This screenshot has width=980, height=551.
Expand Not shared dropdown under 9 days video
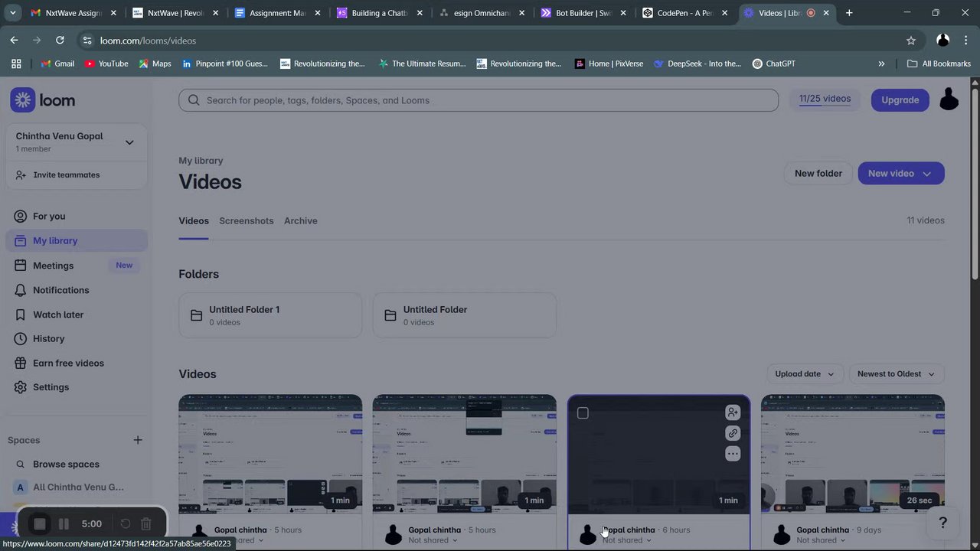tap(821, 540)
